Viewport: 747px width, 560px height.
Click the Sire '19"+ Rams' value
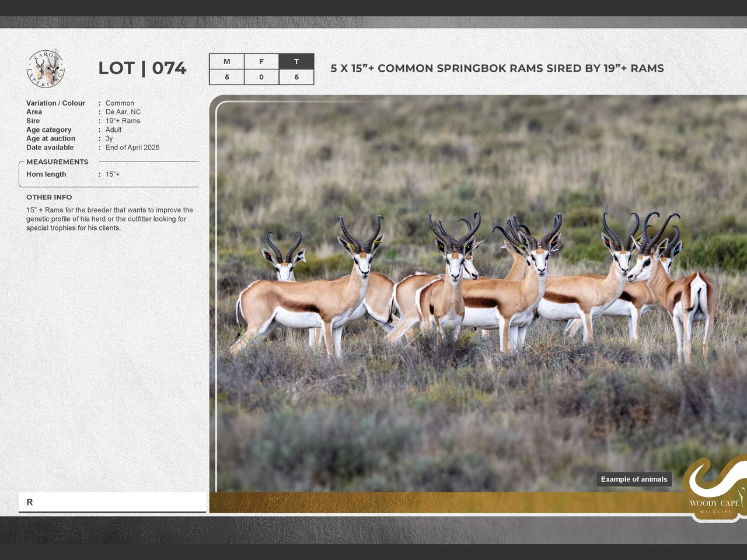pyautogui.click(x=123, y=121)
